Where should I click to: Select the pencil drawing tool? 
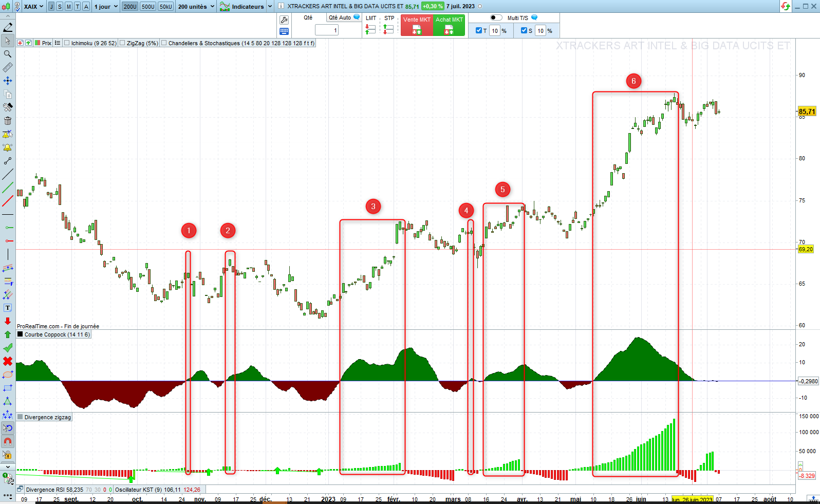point(8,27)
